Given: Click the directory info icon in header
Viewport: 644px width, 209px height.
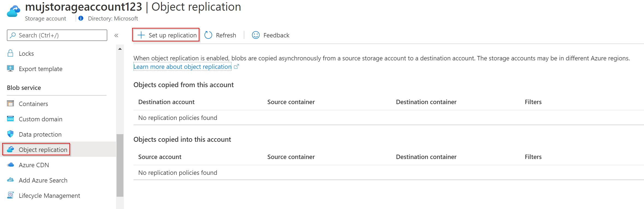Looking at the screenshot, I should point(81,18).
